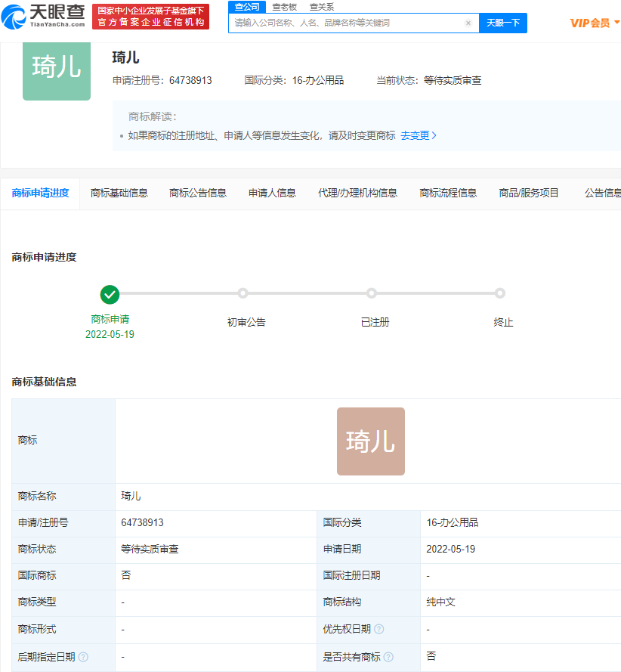Switch to 查关系 search tab
Image resolution: width=621 pixels, height=672 pixels.
click(x=322, y=7)
